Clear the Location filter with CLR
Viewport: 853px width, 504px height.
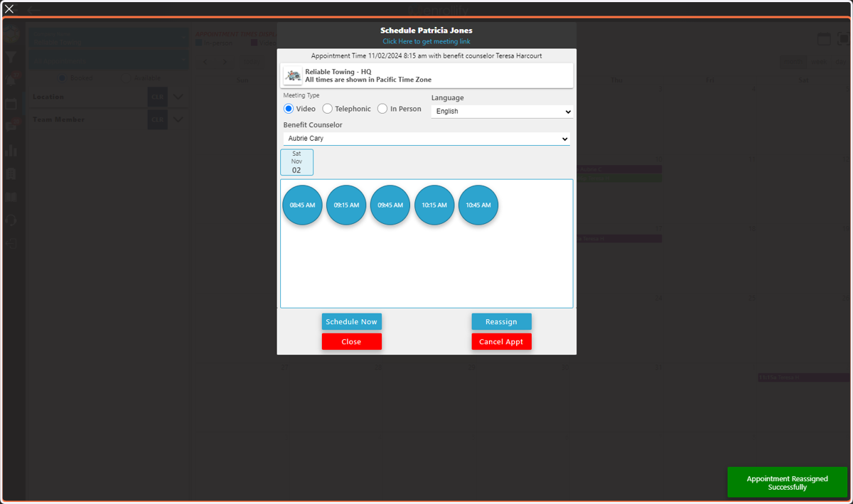point(157,97)
